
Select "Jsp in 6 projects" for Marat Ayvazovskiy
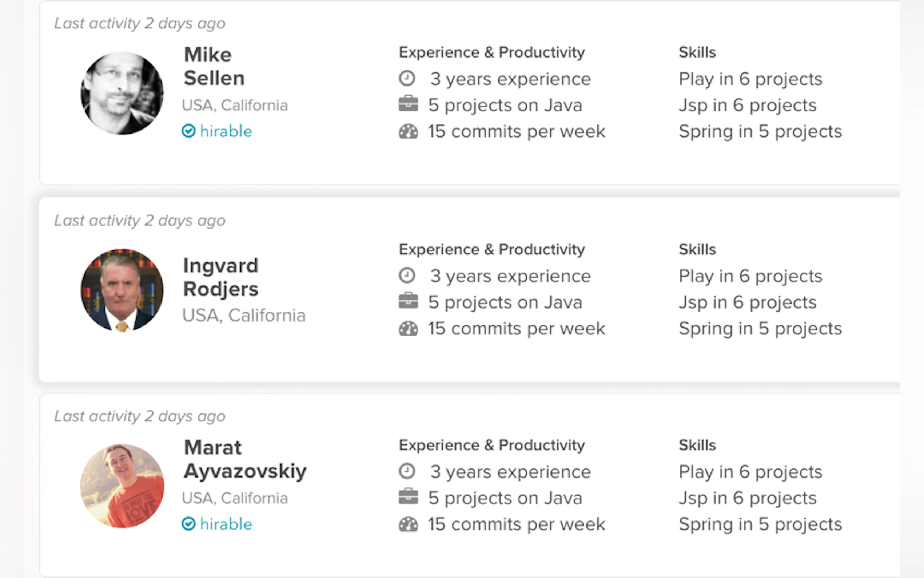pos(747,498)
